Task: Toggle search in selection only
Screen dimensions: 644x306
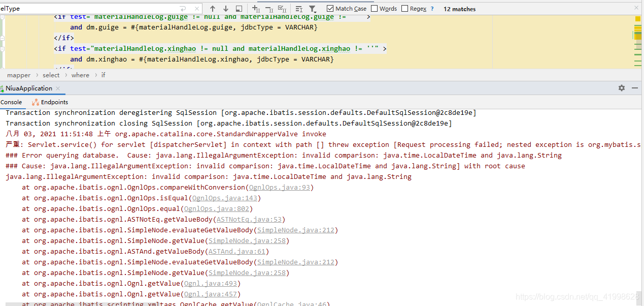Action: [239, 8]
